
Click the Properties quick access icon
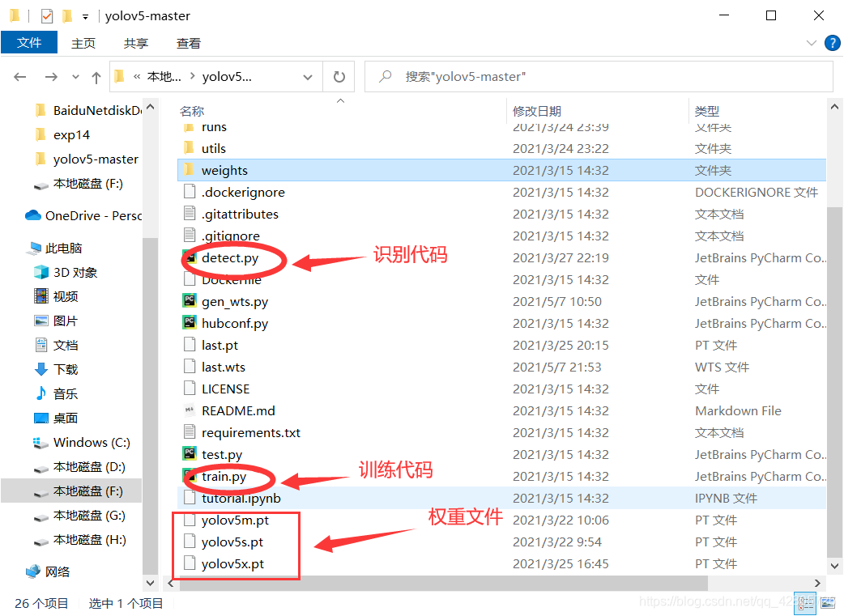pyautogui.click(x=47, y=16)
